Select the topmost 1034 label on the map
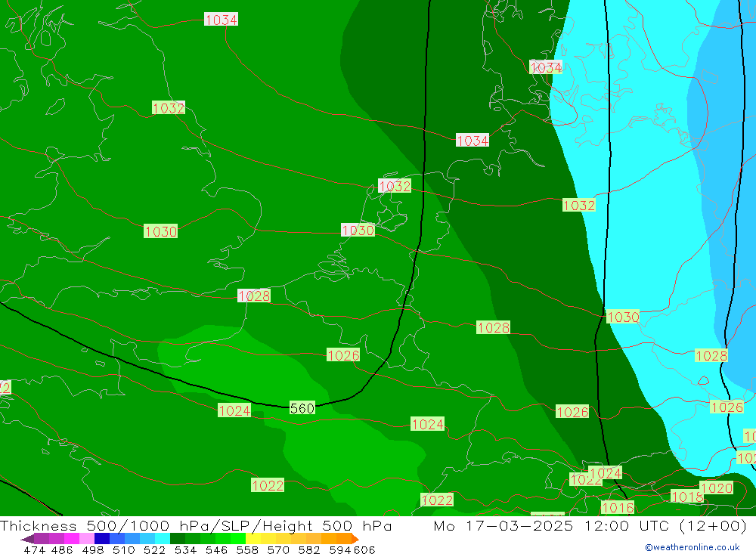Viewport: 756px width, 554px height. [221, 20]
